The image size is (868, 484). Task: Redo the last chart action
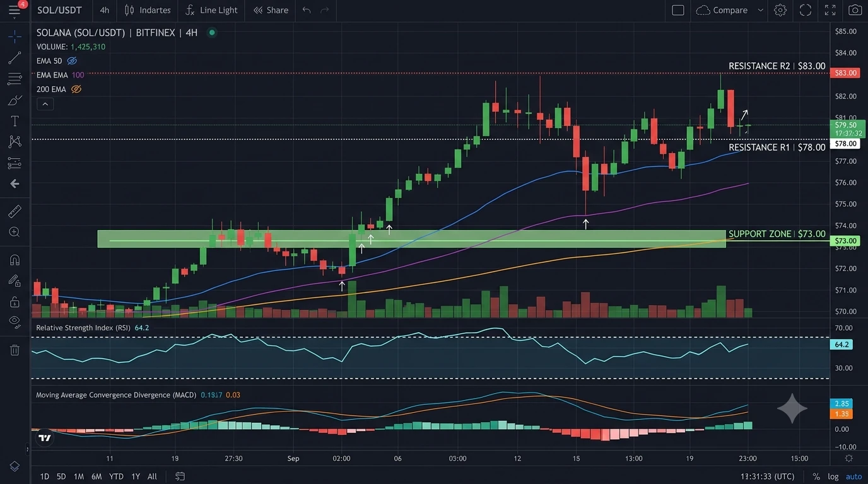pos(325,10)
